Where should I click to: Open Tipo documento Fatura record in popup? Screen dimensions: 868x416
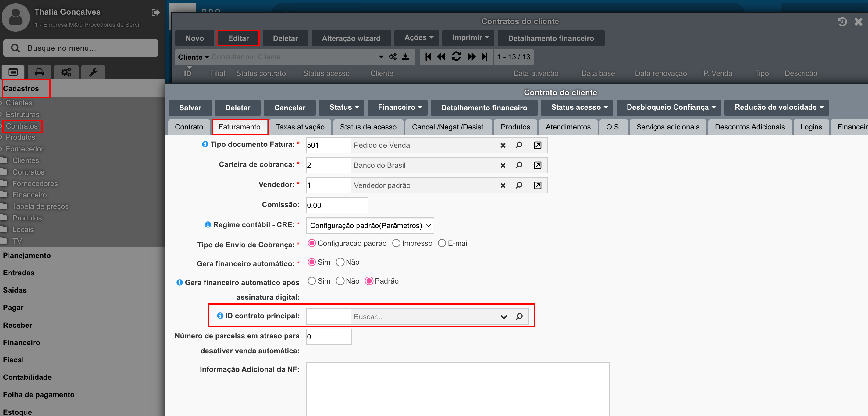click(537, 145)
